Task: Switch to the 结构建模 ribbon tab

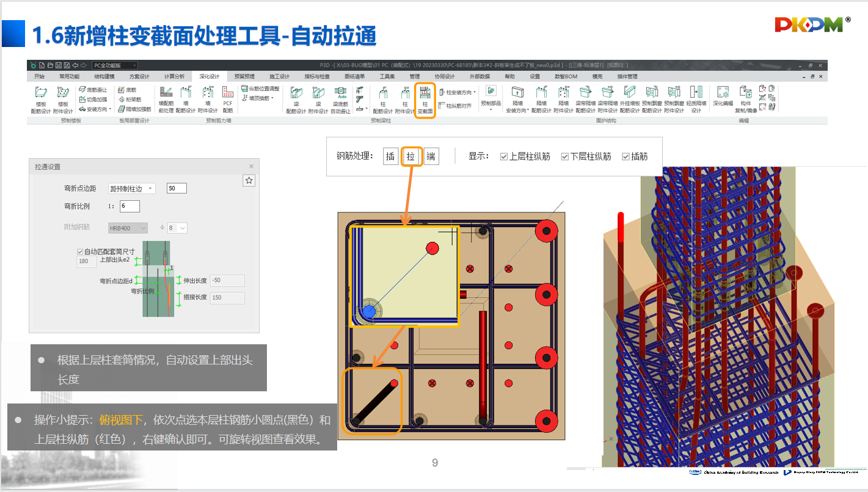Action: pyautogui.click(x=104, y=76)
